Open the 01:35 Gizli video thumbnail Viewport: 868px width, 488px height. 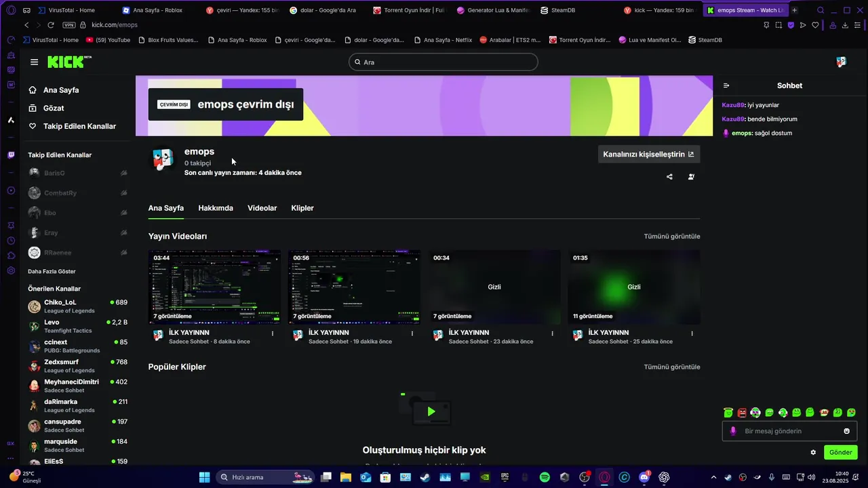click(x=634, y=287)
